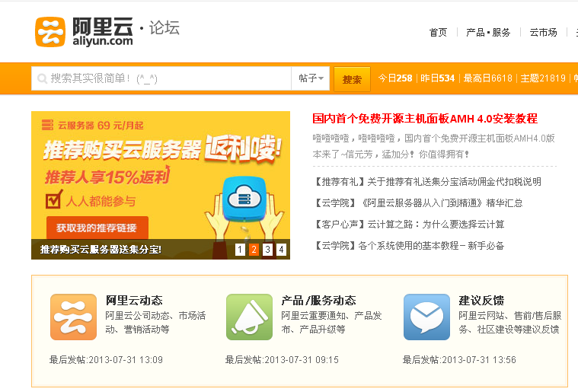
Task: Click the cloud server illustration in banner
Action: (x=245, y=198)
